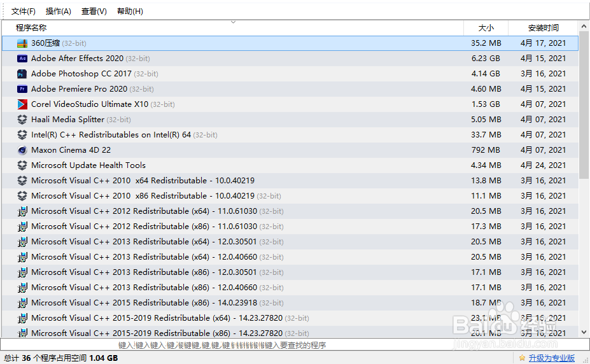The image size is (590, 364).
Task: Click the Intel(R) C++ Redistributables icon
Action: point(22,135)
